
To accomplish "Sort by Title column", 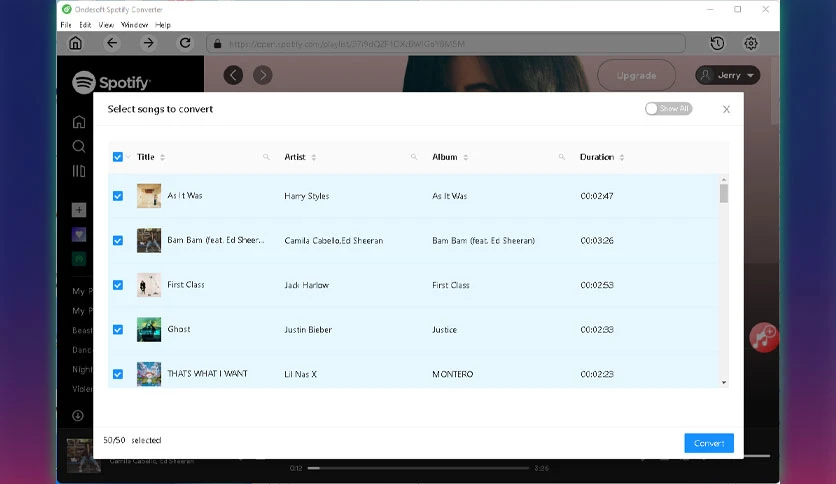I will pos(163,157).
